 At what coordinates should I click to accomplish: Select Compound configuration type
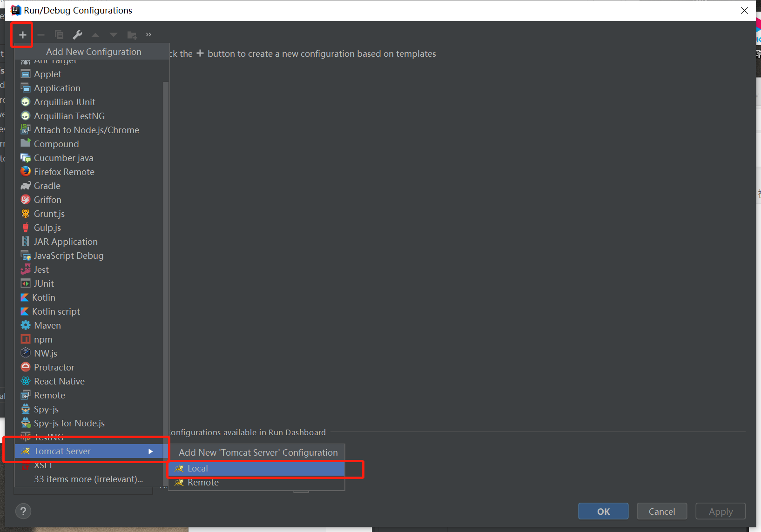tap(88, 144)
